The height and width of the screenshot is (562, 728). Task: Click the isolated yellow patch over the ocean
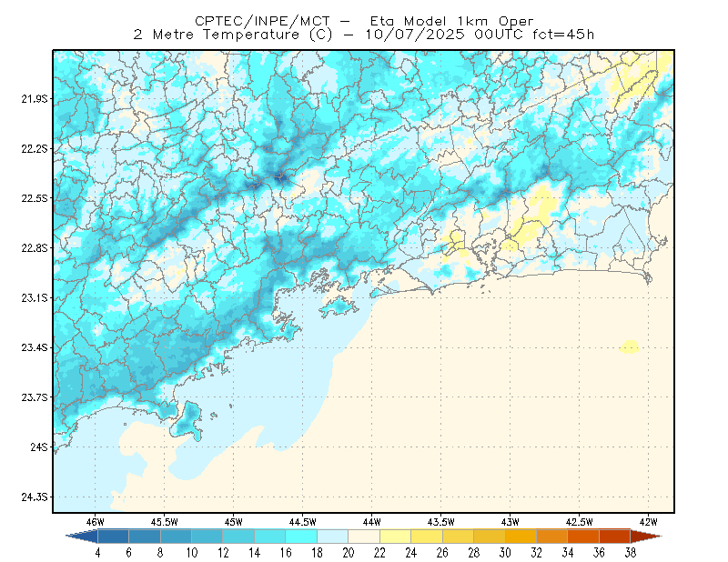coord(630,346)
